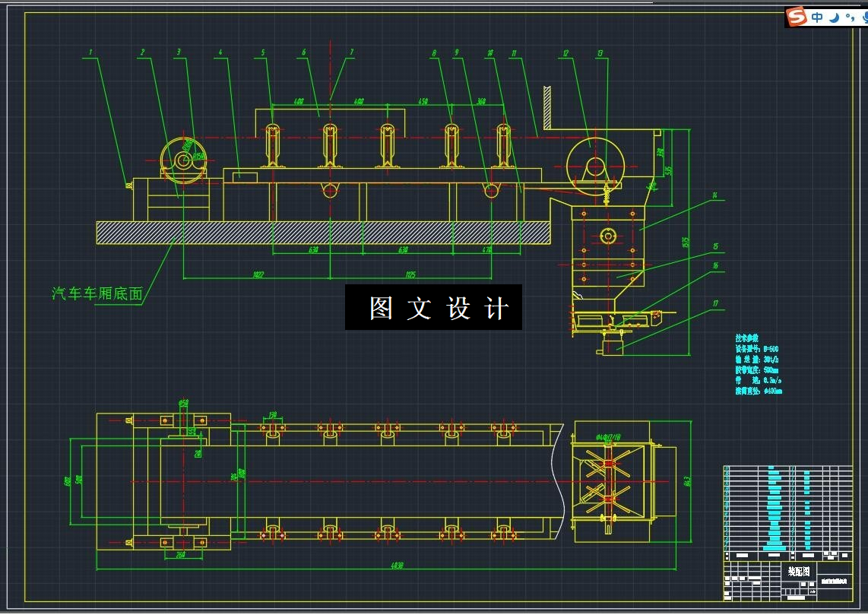Click the degree-comma symbol icon
The height and width of the screenshot is (615, 868).
pos(850,17)
